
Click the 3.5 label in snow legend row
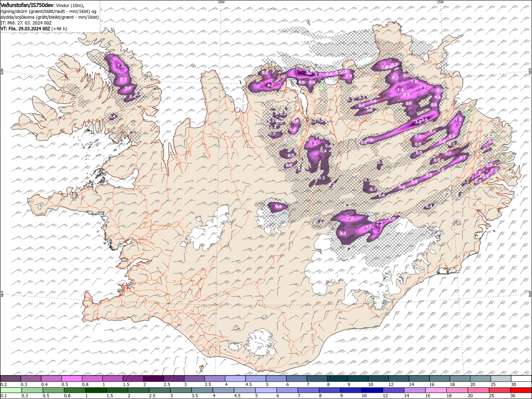click(x=208, y=384)
